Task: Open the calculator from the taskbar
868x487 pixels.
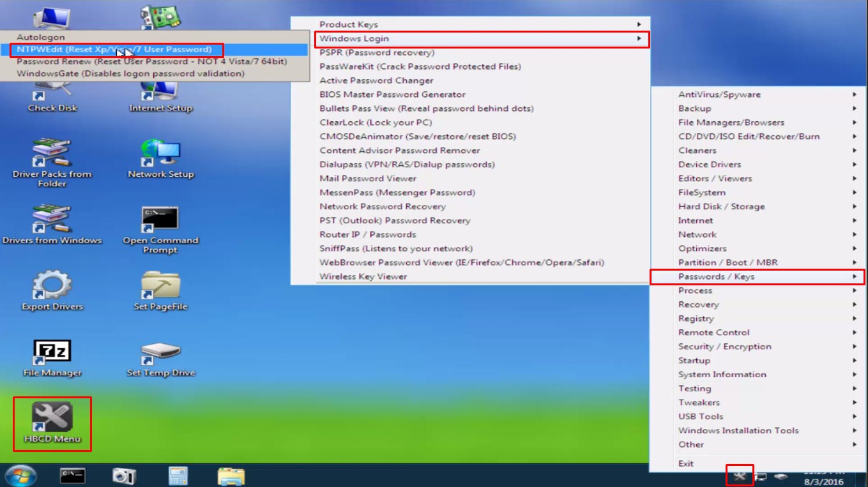Action: (178, 476)
